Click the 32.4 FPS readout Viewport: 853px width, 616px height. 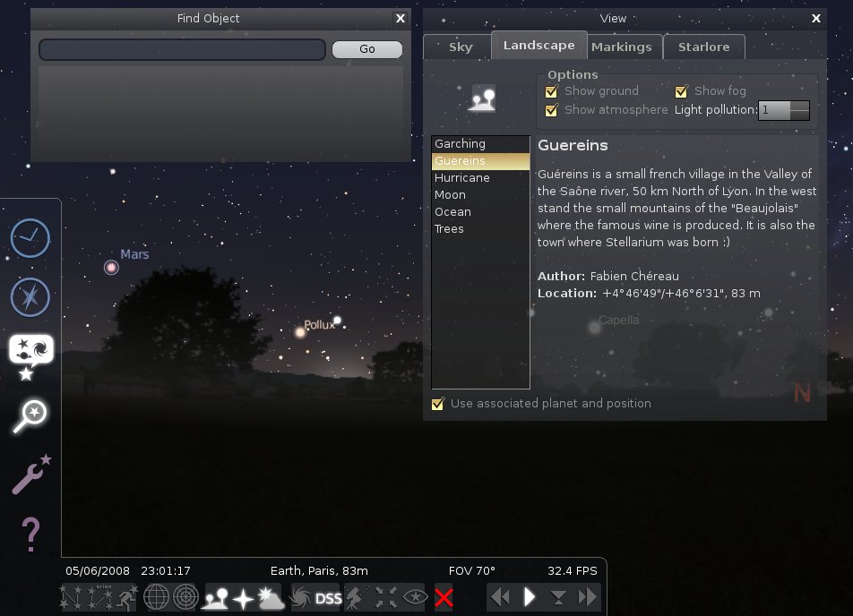573,571
